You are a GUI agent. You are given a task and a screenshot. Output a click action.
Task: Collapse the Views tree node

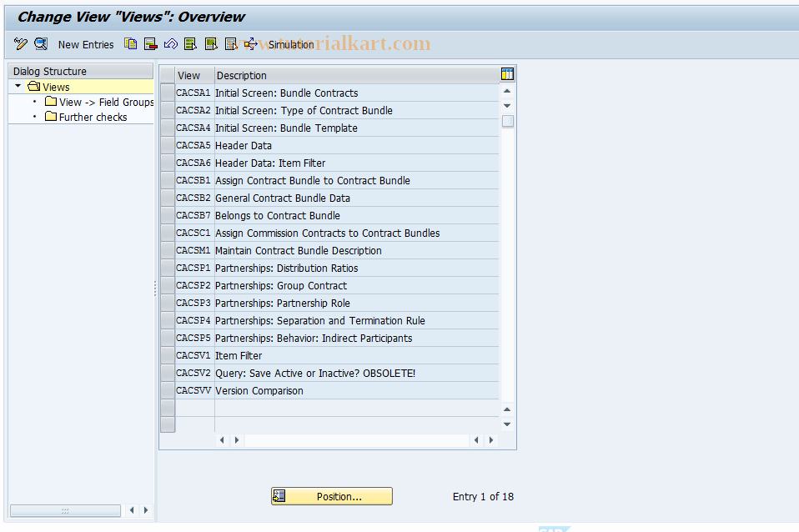(x=17, y=86)
